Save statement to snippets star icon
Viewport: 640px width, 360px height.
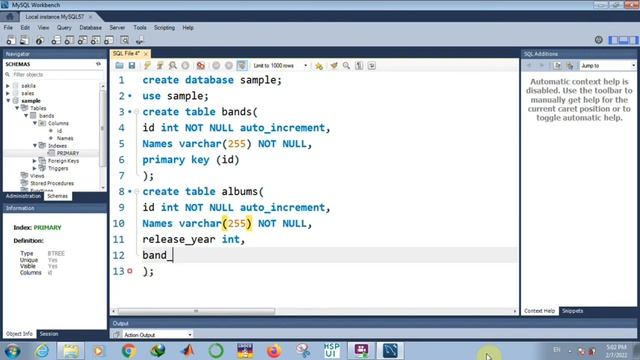point(319,66)
